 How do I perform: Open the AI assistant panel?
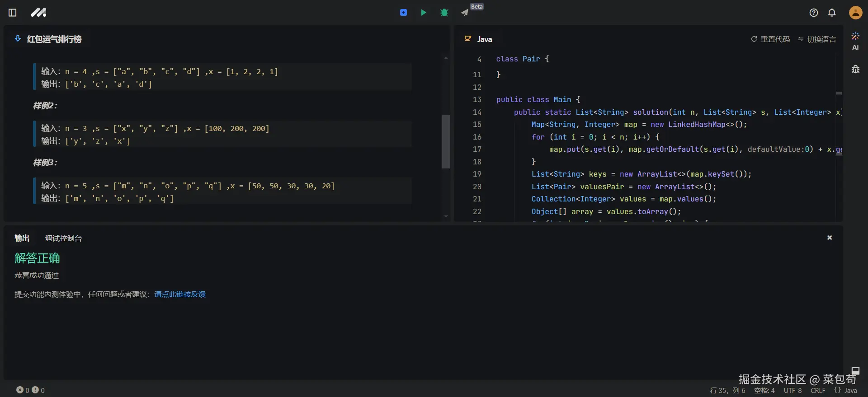[x=855, y=41]
